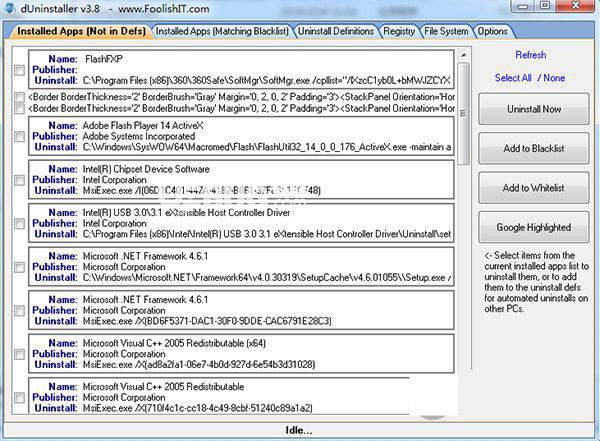Click the Adobe Systems Incorporated publisher text
The width and height of the screenshot is (600, 441).
coord(139,136)
